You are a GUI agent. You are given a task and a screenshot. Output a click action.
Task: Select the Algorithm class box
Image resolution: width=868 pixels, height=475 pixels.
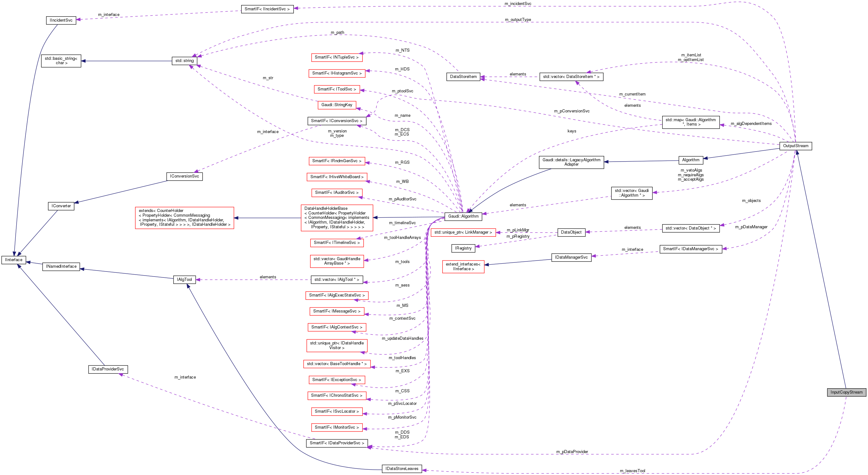click(x=691, y=160)
